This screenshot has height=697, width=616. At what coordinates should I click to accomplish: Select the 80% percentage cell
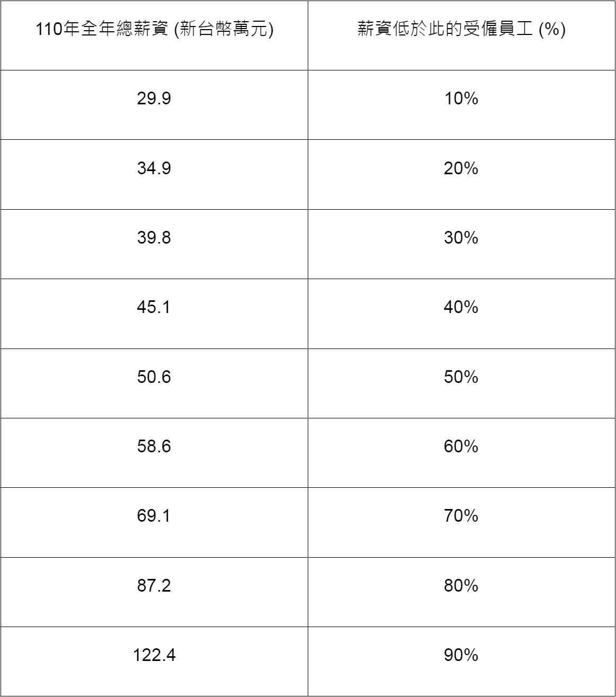coord(461,592)
